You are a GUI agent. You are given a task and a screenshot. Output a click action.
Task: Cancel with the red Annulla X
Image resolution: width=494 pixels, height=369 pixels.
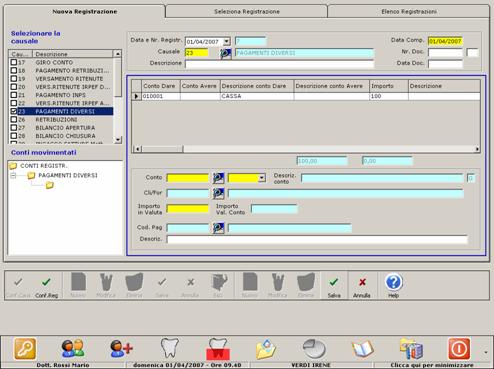tap(362, 283)
